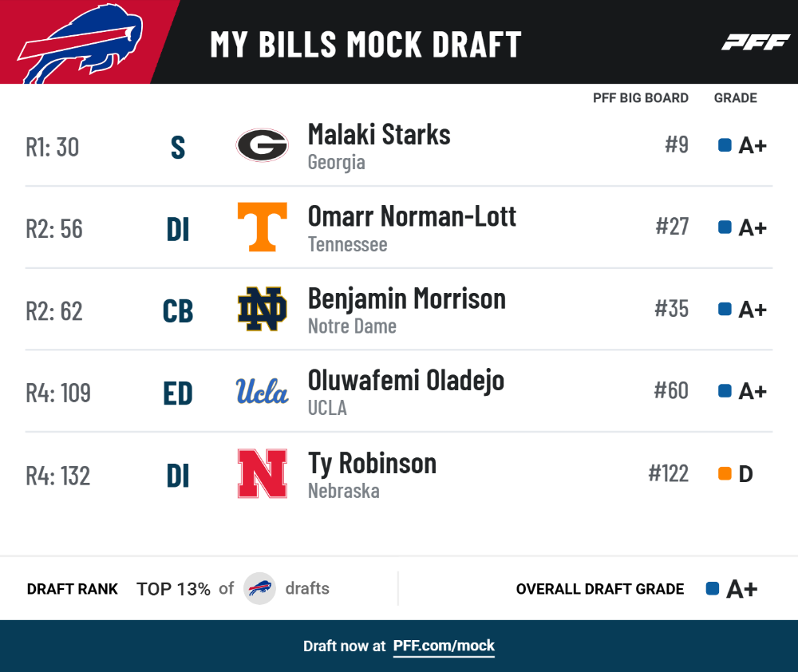The width and height of the screenshot is (798, 672).
Task: Click the Georgia G team logo
Action: point(262,145)
